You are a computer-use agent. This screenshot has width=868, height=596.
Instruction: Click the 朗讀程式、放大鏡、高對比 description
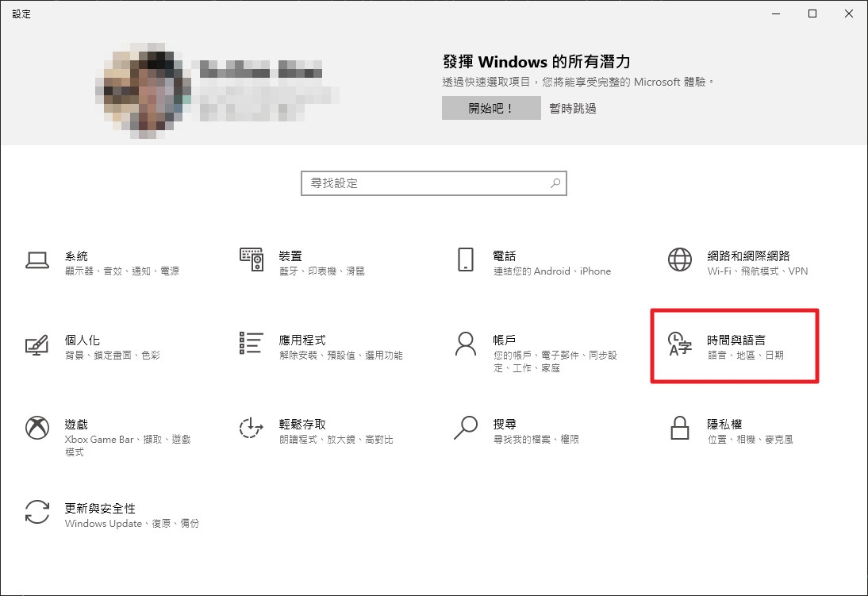[x=336, y=440]
